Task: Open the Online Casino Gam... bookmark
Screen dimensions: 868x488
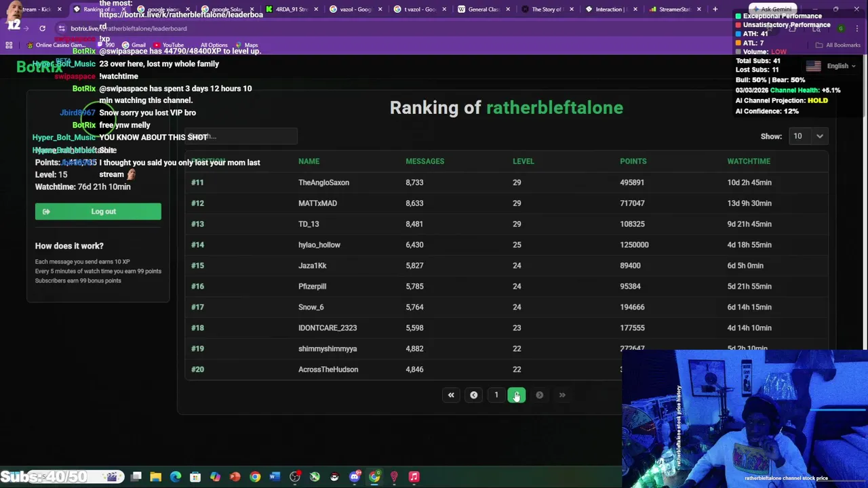Action: [x=56, y=45]
